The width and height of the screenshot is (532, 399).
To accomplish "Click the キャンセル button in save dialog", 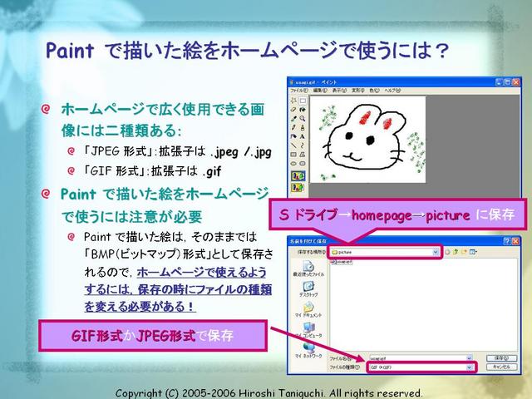I will (x=501, y=367).
